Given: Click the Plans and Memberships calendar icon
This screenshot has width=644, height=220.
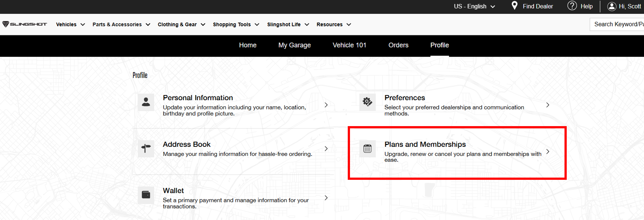Looking at the screenshot, I should tap(367, 149).
